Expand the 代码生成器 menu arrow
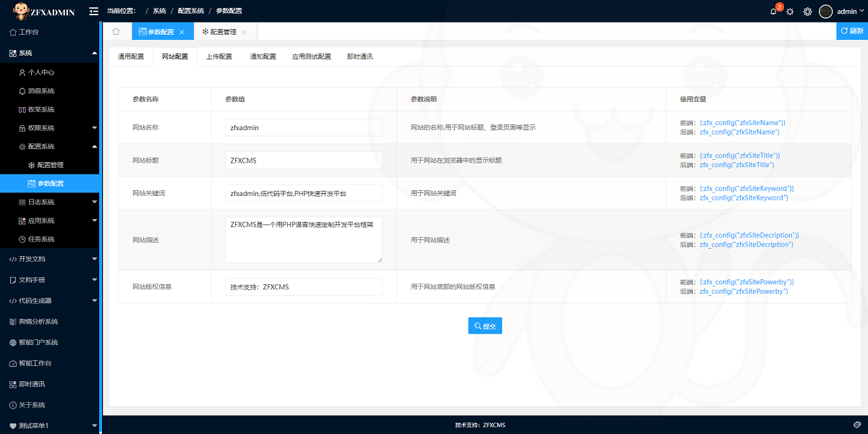Screen dimensions: 868x434 click(x=94, y=300)
